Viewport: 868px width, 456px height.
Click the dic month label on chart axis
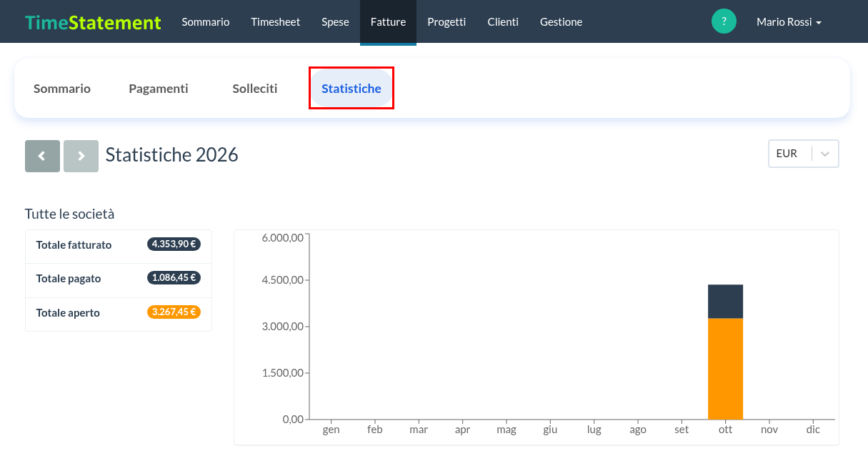[813, 430]
